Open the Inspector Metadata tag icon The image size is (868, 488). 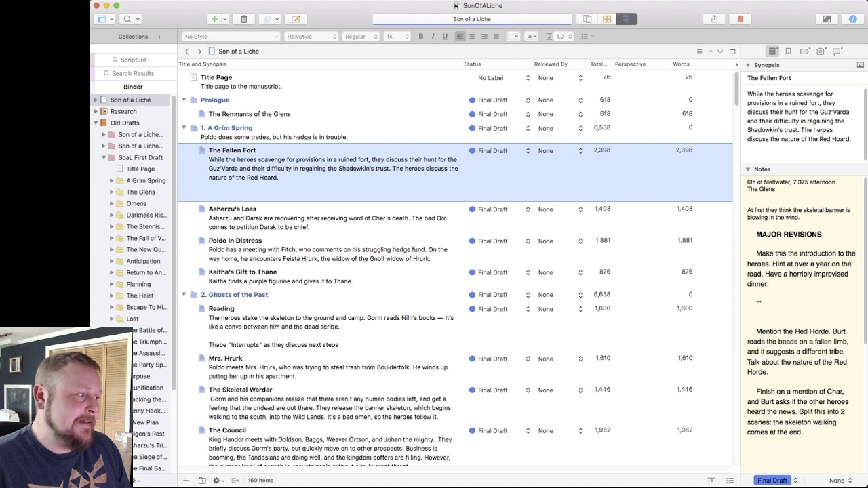tap(804, 52)
